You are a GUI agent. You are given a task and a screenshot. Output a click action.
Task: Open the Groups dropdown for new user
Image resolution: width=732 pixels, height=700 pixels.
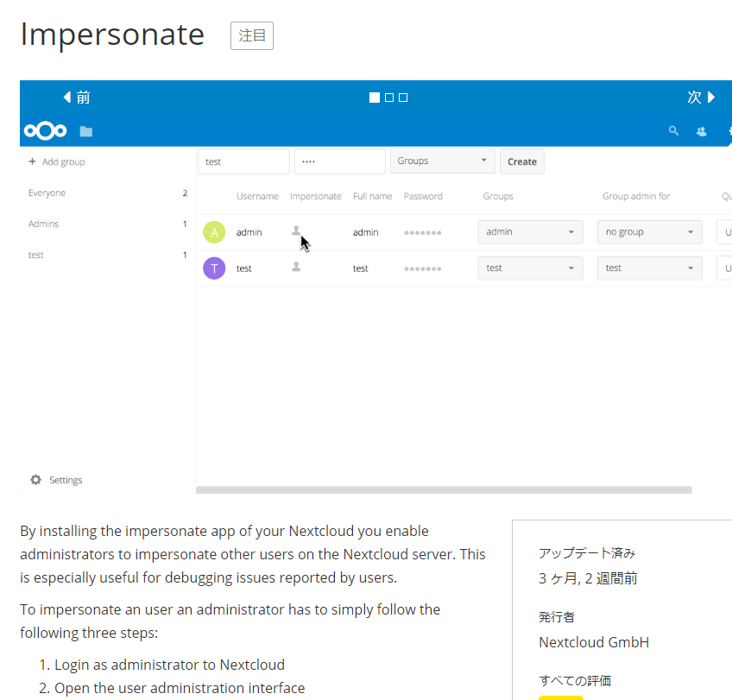(443, 161)
